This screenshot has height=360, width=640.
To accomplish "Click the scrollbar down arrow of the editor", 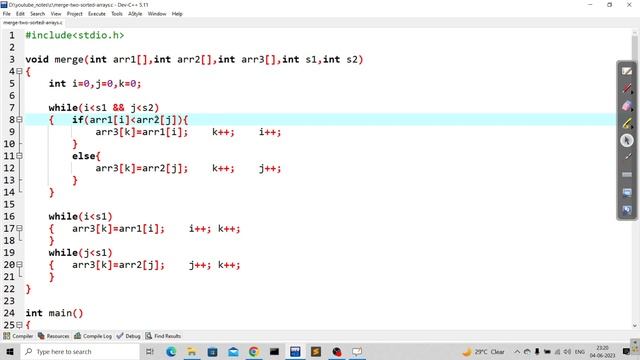I will 635,326.
